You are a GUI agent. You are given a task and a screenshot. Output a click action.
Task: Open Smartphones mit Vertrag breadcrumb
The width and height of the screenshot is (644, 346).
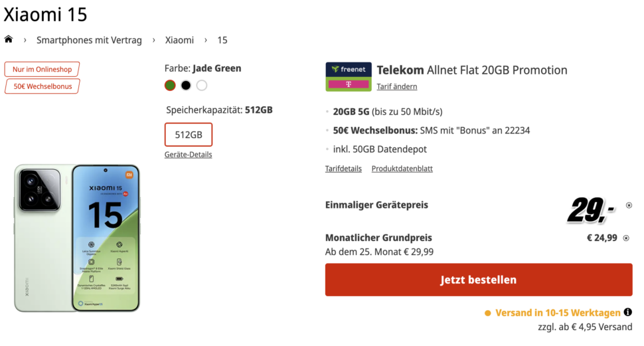[89, 40]
